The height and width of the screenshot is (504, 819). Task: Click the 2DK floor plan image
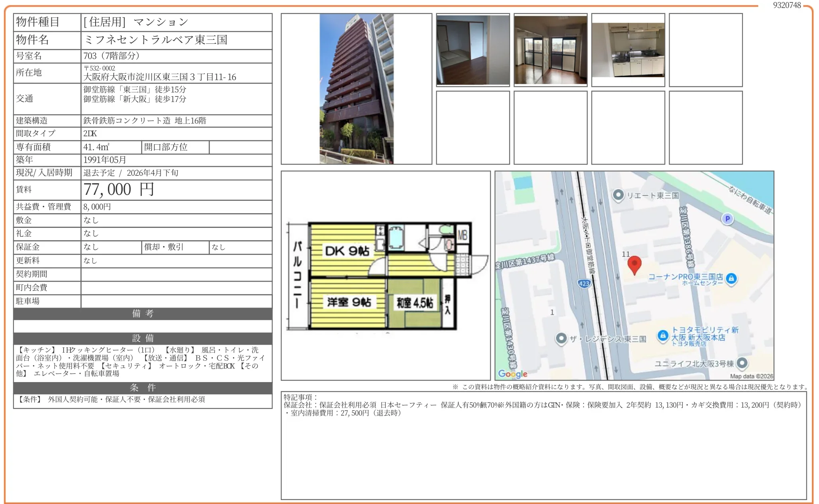tap(386, 276)
